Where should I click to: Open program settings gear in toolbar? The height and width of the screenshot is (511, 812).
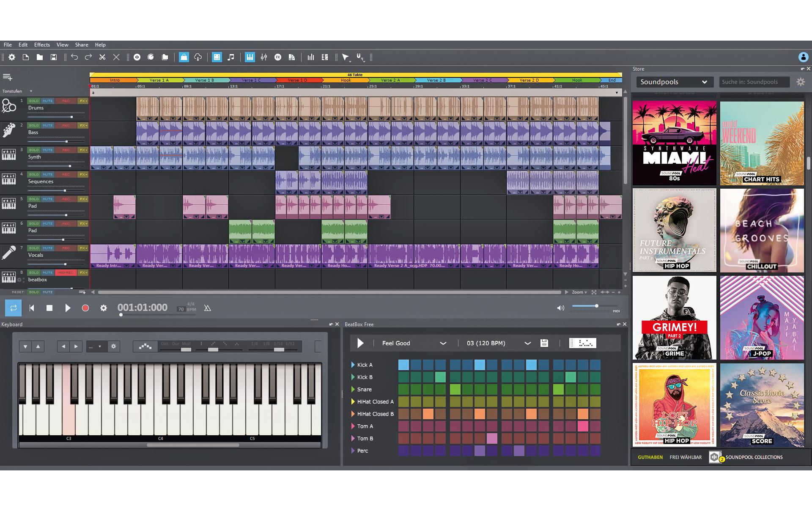tap(12, 57)
